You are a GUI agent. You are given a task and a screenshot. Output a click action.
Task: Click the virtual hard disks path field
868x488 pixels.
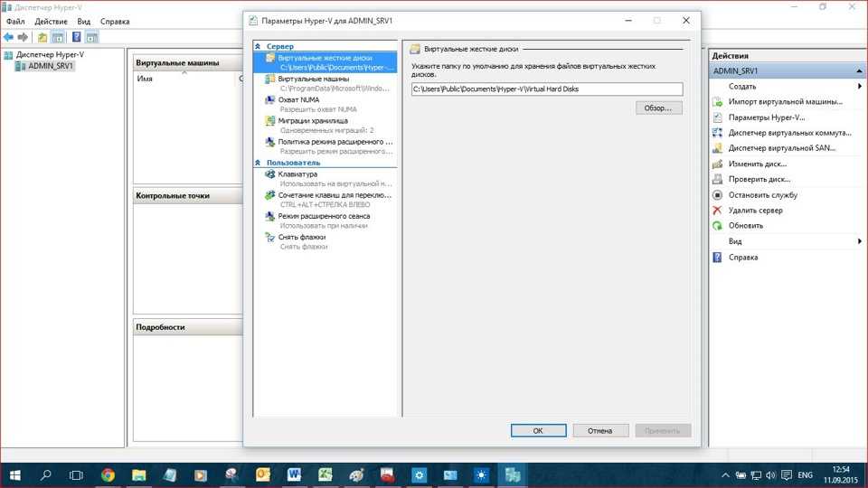[x=546, y=89]
